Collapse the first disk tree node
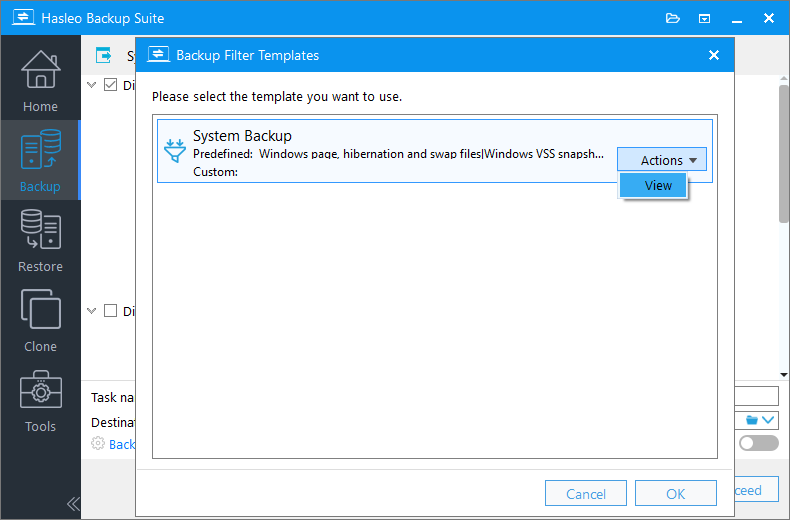Image resolution: width=790 pixels, height=520 pixels. pos(91,85)
